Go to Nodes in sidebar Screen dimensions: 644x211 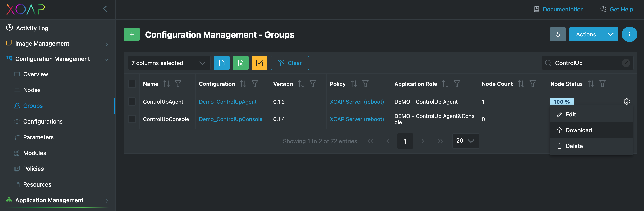tap(32, 90)
